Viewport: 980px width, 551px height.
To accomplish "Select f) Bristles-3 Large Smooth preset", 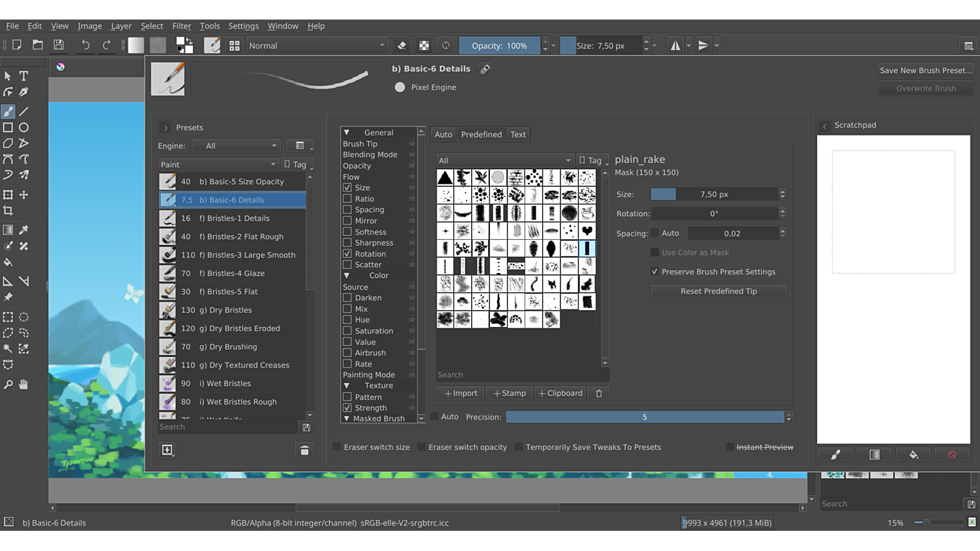I will pyautogui.click(x=247, y=255).
